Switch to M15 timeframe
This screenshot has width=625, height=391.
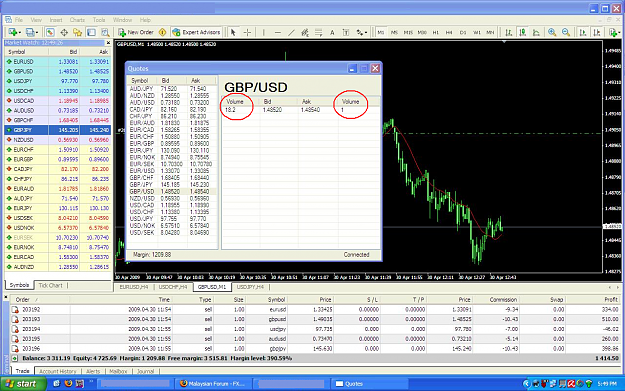(x=408, y=32)
